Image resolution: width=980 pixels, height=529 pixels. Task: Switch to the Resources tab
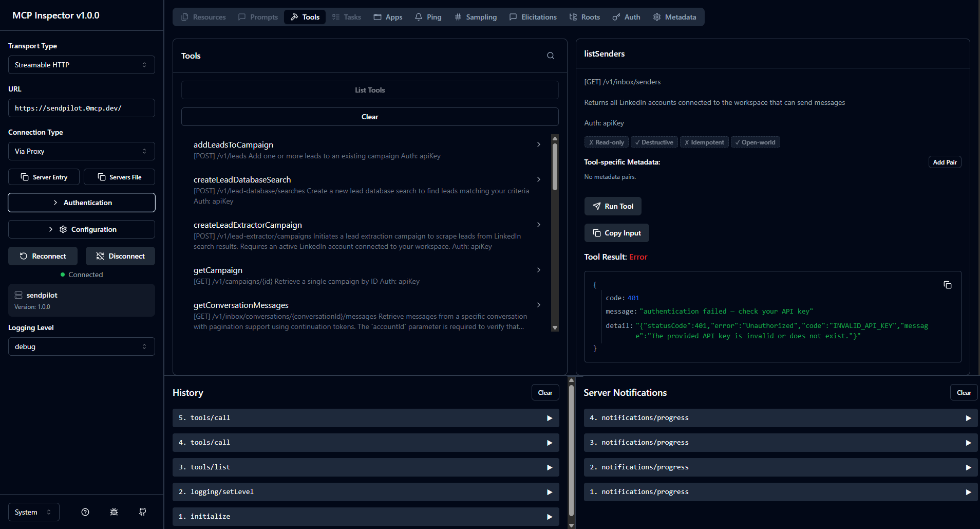(203, 17)
